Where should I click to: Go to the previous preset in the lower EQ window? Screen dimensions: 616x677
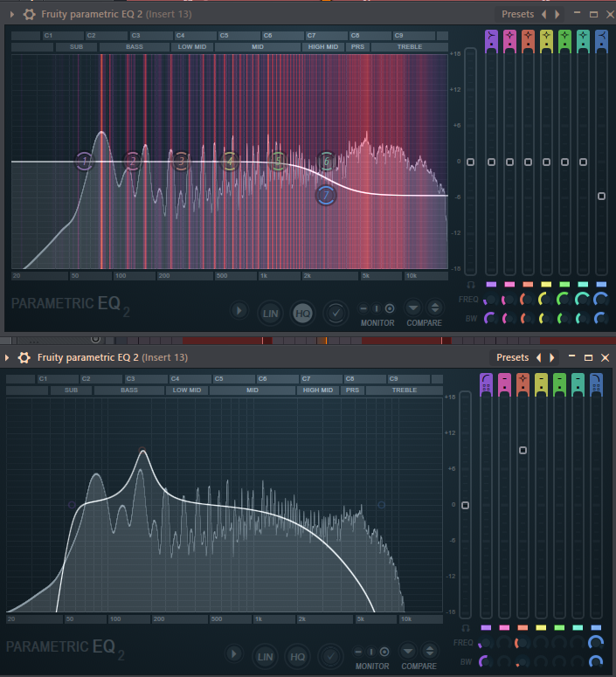point(539,357)
